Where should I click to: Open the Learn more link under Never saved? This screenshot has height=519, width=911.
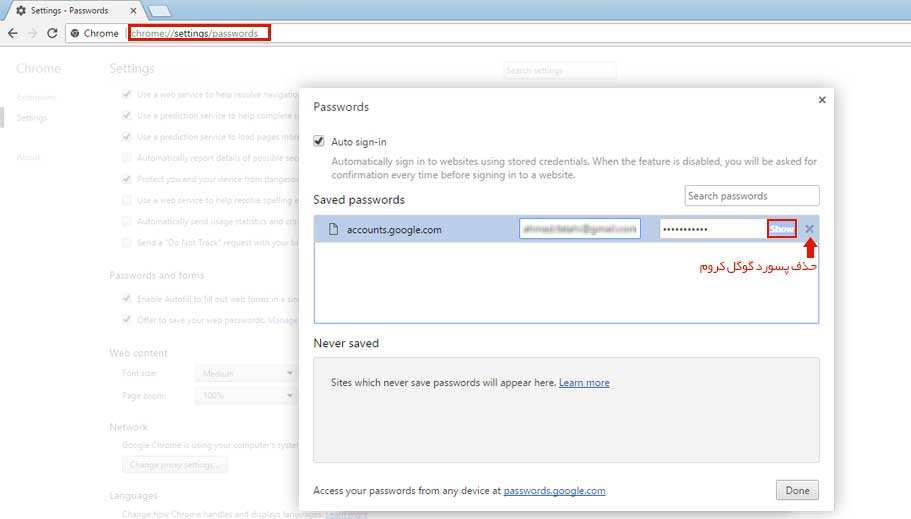click(x=584, y=382)
